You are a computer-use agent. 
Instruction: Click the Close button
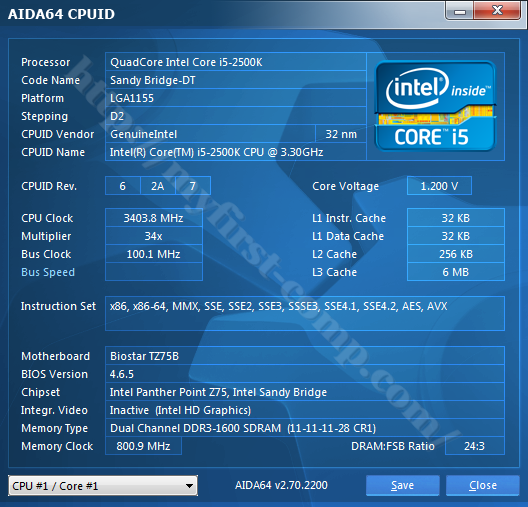click(x=483, y=485)
